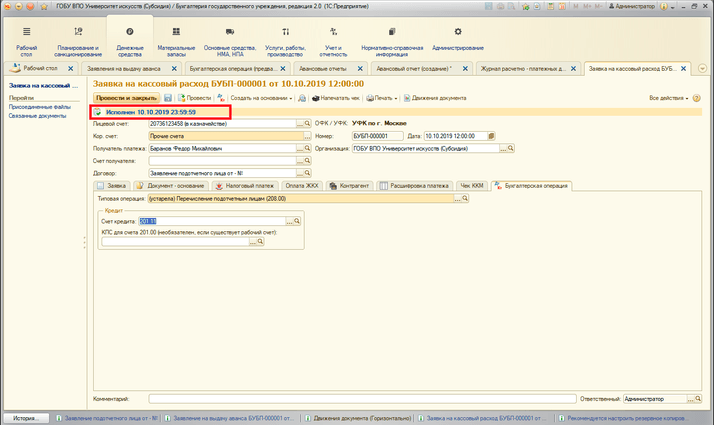
Task: Open the Все действия dropdown
Action: pyautogui.click(x=668, y=99)
